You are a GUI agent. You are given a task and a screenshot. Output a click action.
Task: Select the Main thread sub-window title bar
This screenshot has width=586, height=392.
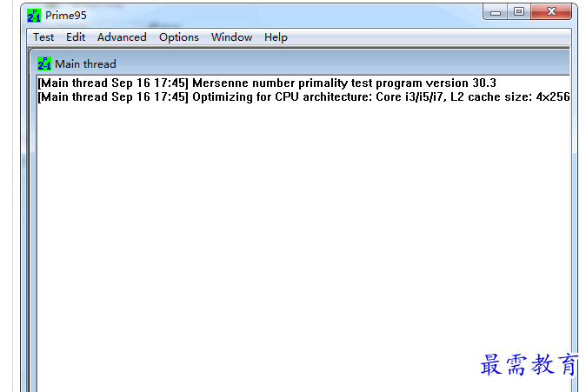[x=300, y=63]
